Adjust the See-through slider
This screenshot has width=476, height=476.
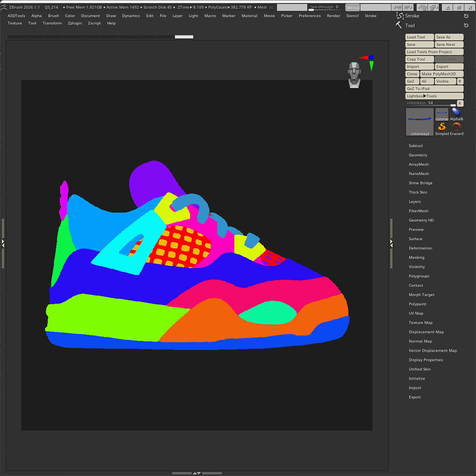coord(324,7)
